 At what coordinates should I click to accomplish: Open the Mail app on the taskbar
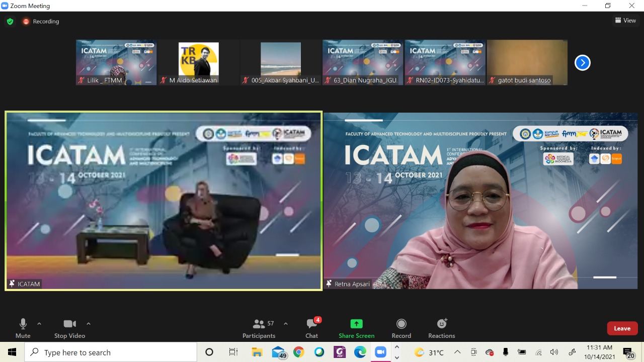pos(279,352)
